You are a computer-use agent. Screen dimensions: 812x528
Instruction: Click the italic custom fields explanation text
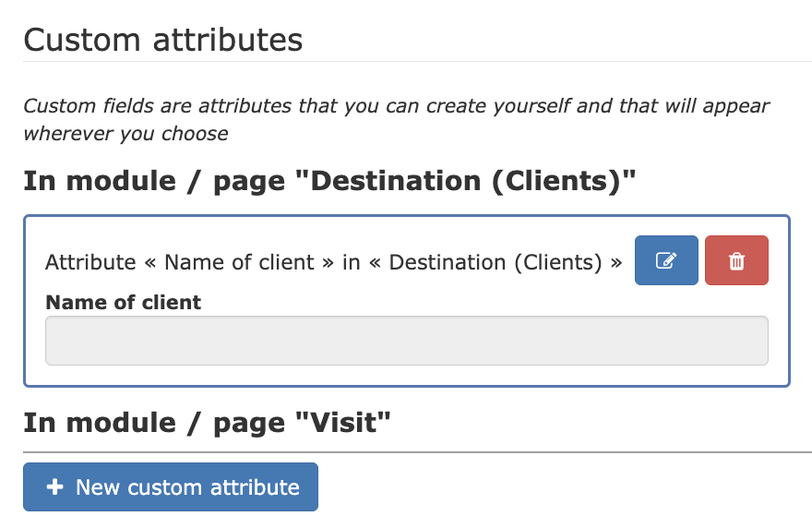click(x=396, y=120)
